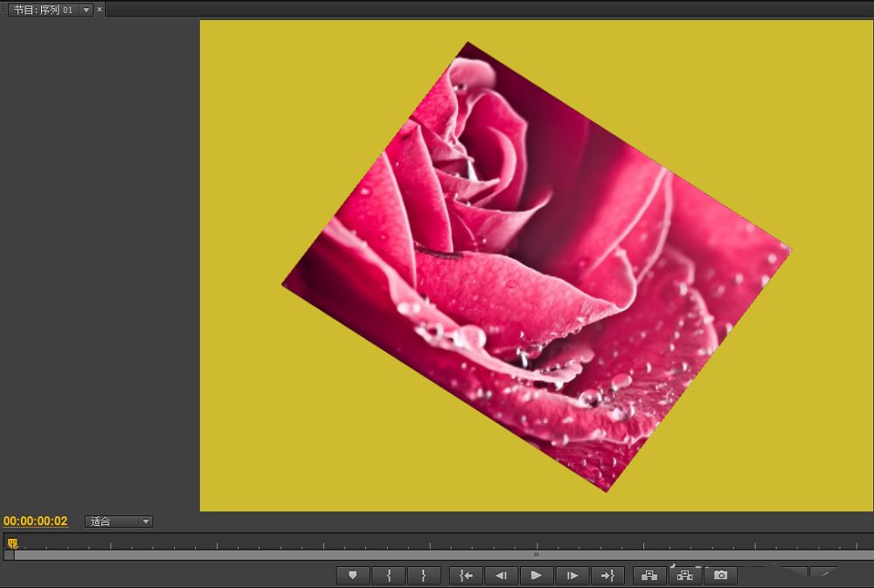Image resolution: width=874 pixels, height=588 pixels.
Task: Open the 适合 zoom level dropdown
Action: click(x=119, y=522)
